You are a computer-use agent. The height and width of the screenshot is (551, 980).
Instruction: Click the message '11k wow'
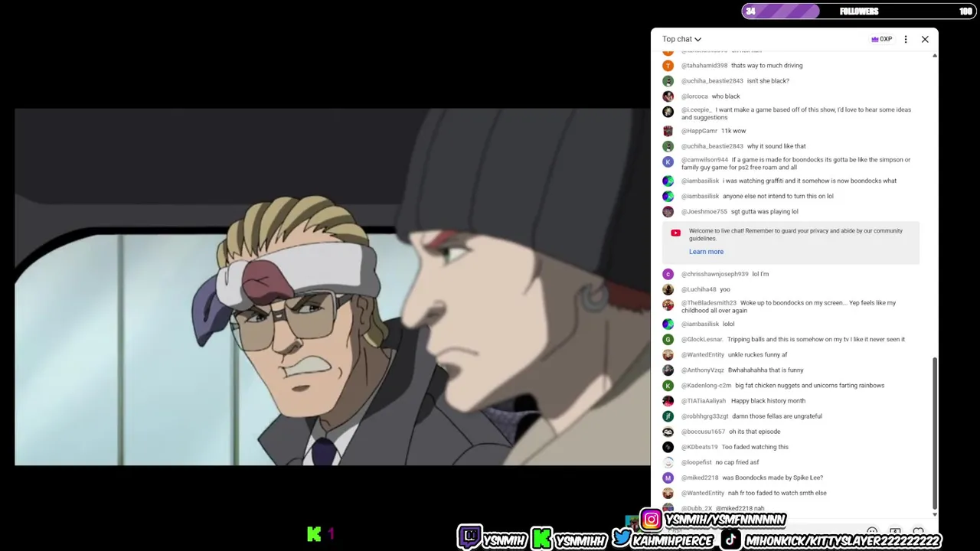[x=733, y=131]
